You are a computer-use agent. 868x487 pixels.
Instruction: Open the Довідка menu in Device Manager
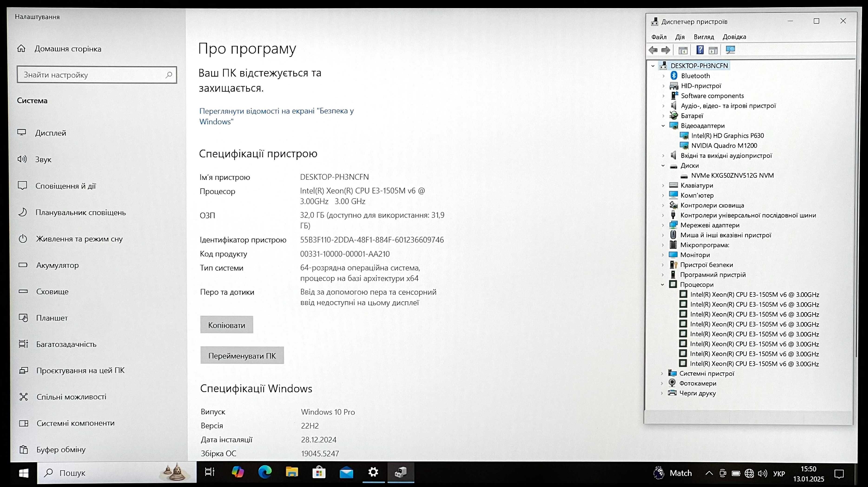(734, 37)
